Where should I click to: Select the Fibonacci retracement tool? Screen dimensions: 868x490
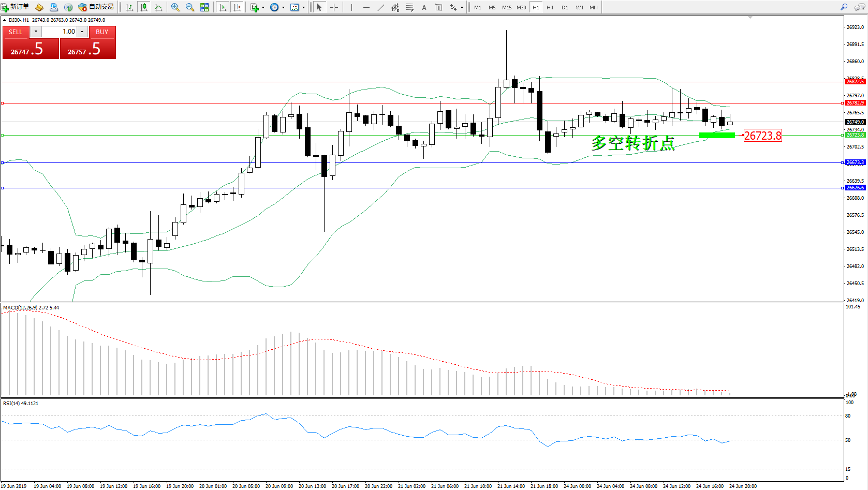[410, 7]
